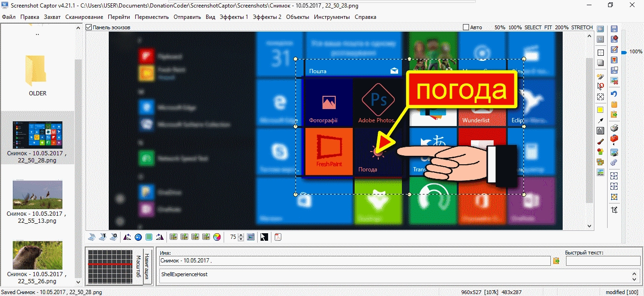
Task: Click the save selection floppy icon
Action: pos(614,70)
